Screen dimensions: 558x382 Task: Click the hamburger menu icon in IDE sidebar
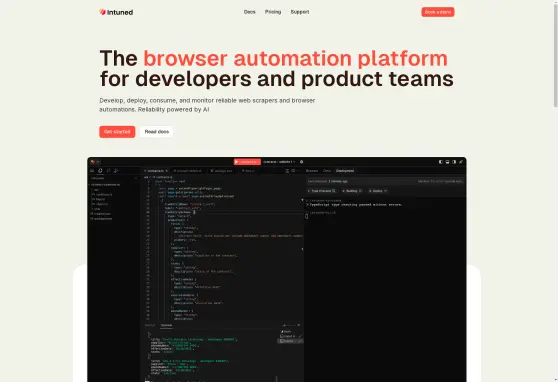tap(92, 171)
